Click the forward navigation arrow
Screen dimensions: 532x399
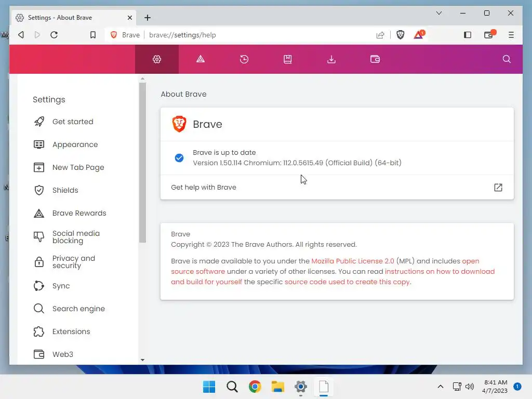[37, 35]
